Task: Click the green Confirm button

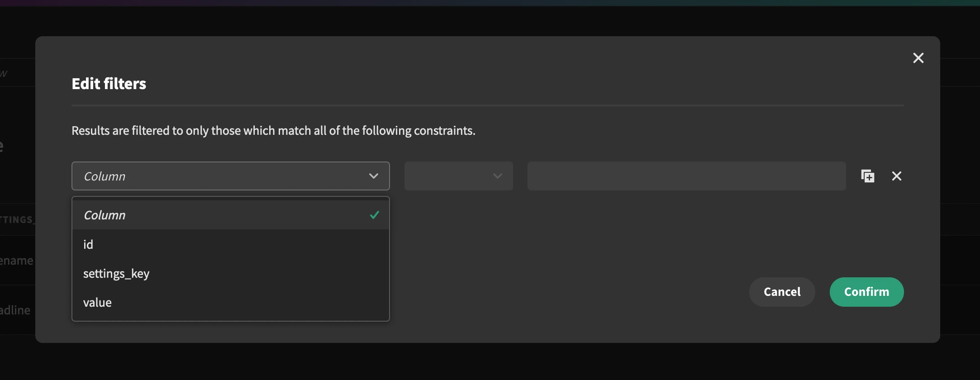Action: click(x=866, y=292)
